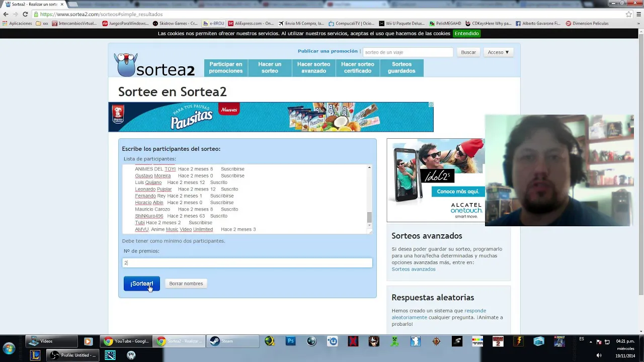Click the Sortea2 logo
644x362 pixels.
pos(154,65)
